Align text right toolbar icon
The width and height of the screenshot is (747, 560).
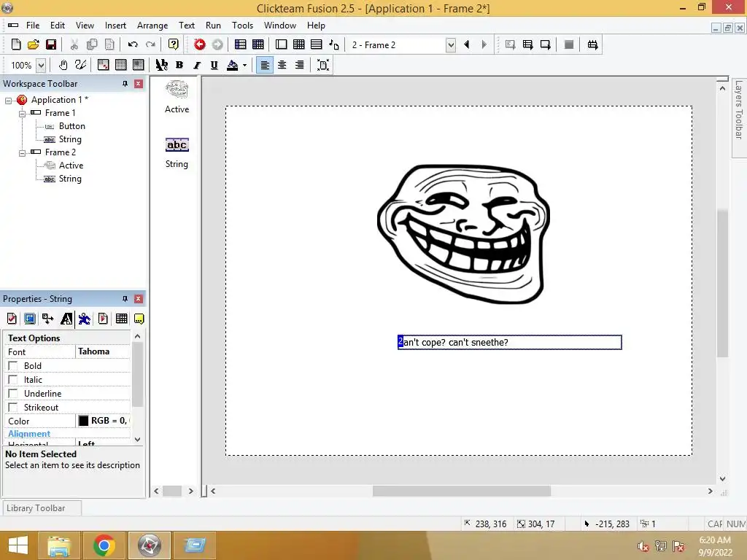(300, 65)
